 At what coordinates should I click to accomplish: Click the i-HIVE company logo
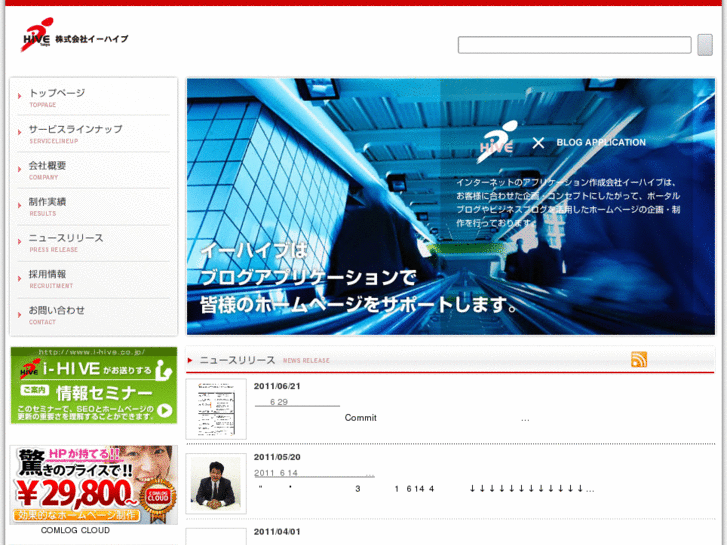pyautogui.click(x=74, y=35)
